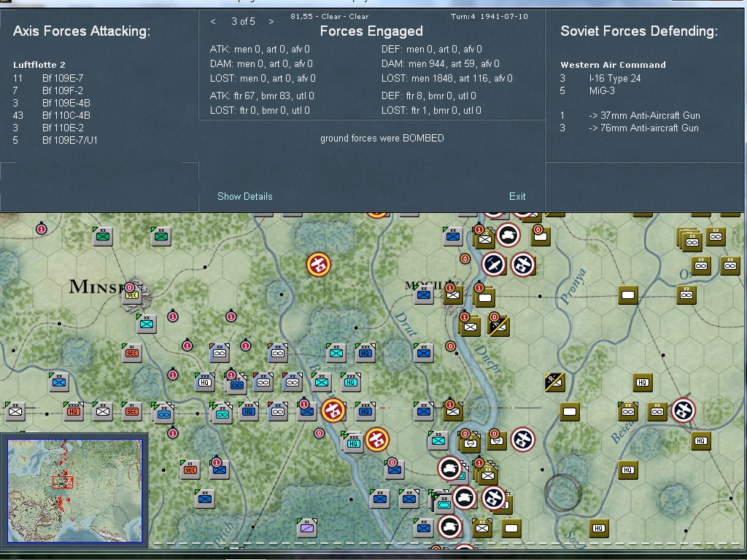The width and height of the screenshot is (747, 560).
Task: Advance to next battle report arrow
Action: pyautogui.click(x=271, y=21)
